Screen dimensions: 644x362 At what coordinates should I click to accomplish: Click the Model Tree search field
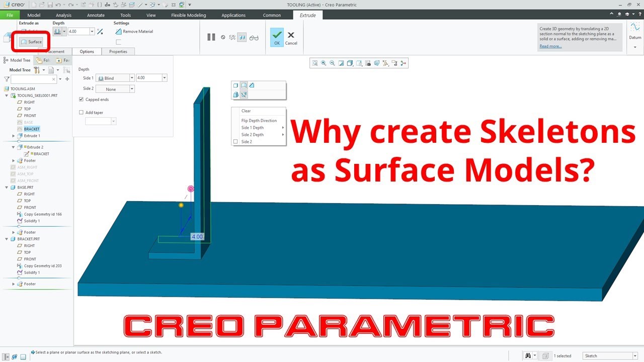(34, 79)
